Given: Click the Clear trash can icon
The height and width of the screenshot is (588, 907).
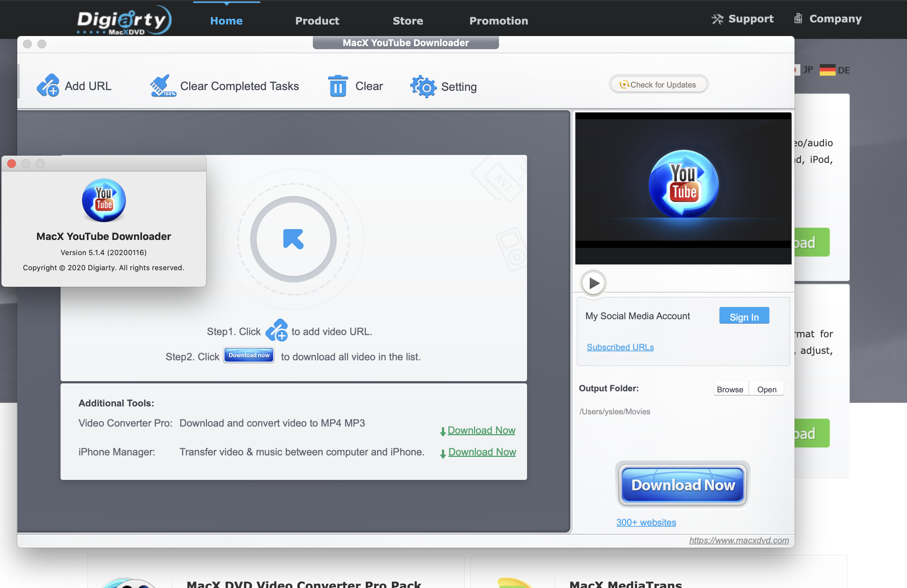Looking at the screenshot, I should [338, 86].
